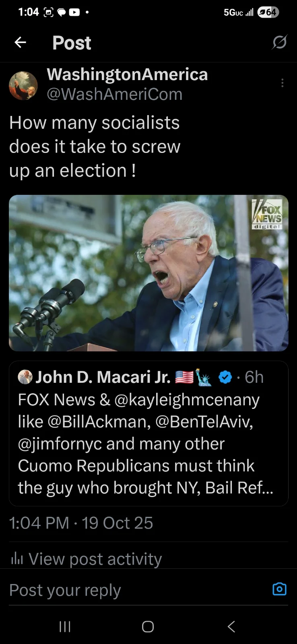Viewport: 297px width, 644px height.
Task: Tap View post activity
Action: click(95, 559)
